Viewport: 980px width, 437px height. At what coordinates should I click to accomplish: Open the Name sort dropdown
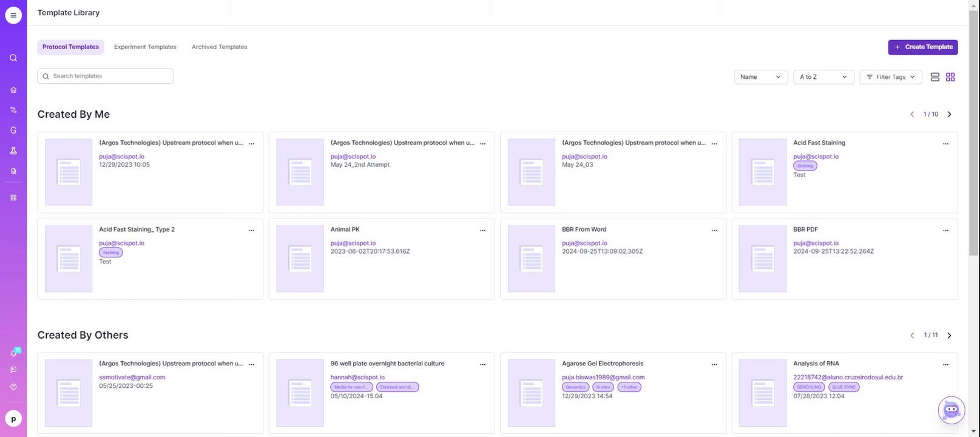tap(760, 77)
